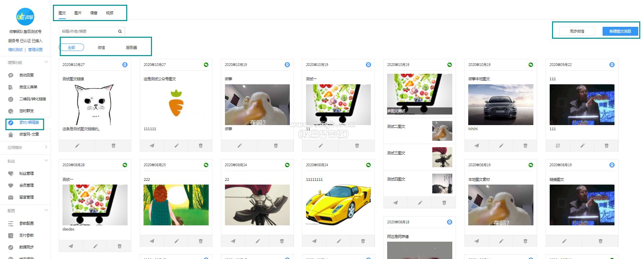
Task: Delete the 多图文测试 multi-article card
Action: pos(444,203)
